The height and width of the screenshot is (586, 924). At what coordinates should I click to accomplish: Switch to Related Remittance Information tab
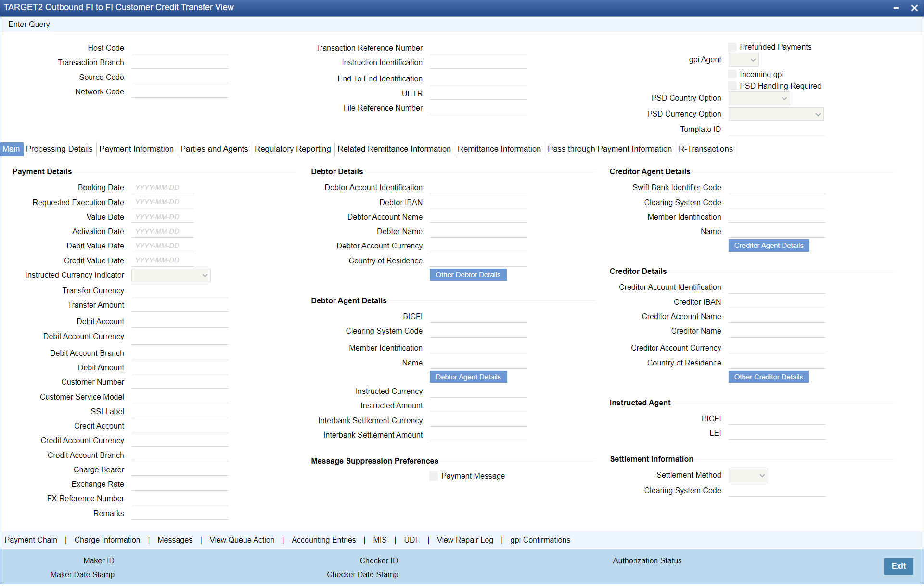[394, 149]
